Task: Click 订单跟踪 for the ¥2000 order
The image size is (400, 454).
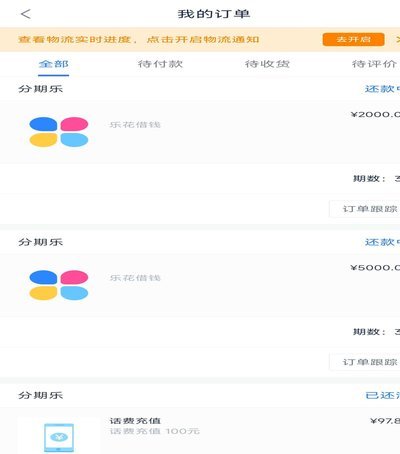Action: coord(365,209)
